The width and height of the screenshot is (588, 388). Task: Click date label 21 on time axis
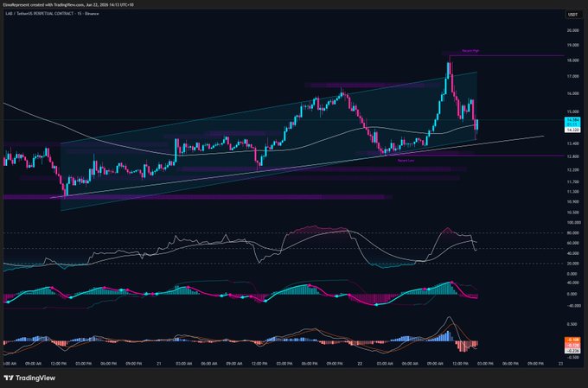159,364
